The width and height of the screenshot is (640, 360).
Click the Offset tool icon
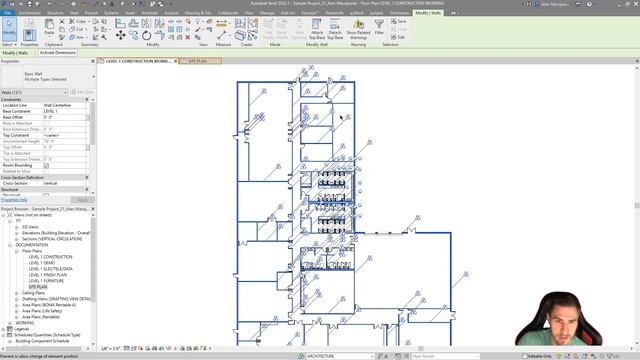pyautogui.click(x=133, y=23)
